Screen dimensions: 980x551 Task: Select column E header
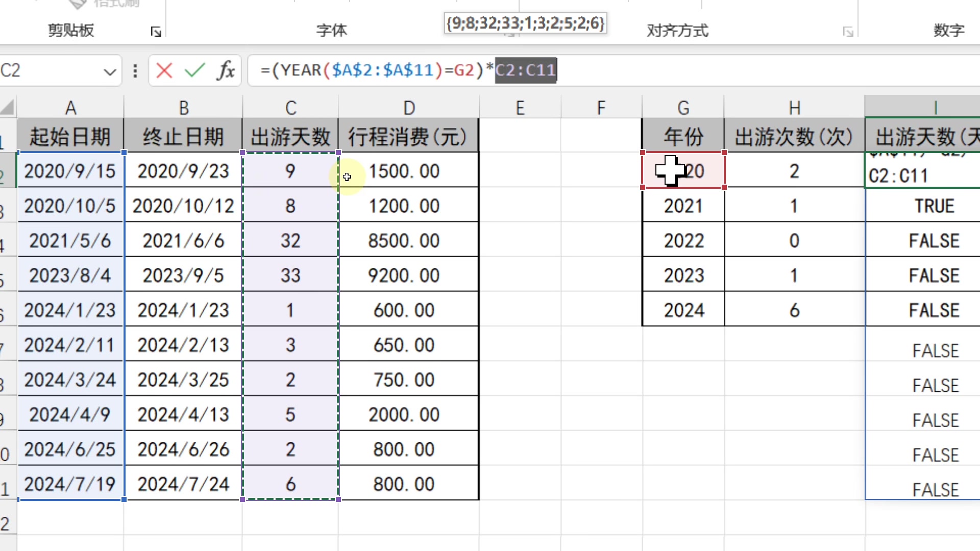[x=520, y=108]
